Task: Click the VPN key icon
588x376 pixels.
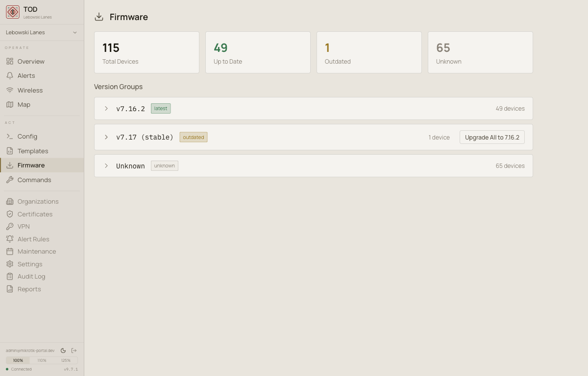Action: coord(10,226)
